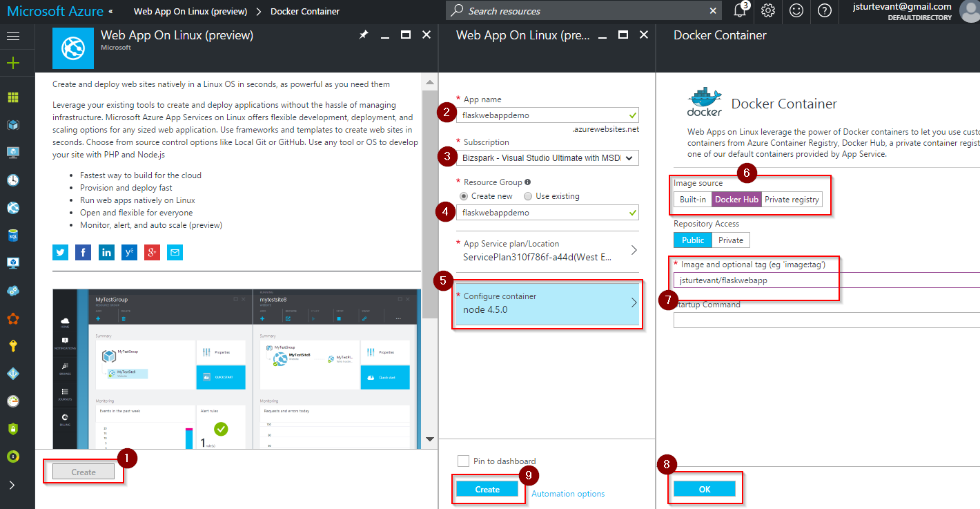Collapse the breadcrumb with double chevron

click(112, 12)
